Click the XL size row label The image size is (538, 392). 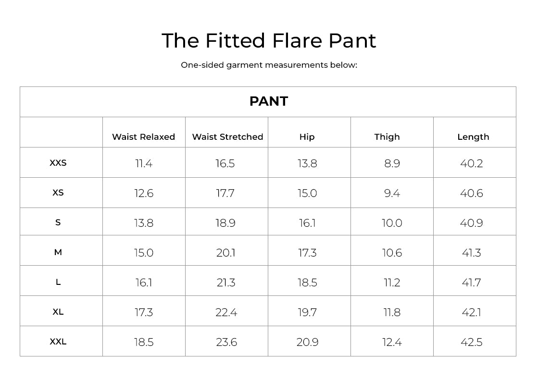tap(58, 312)
